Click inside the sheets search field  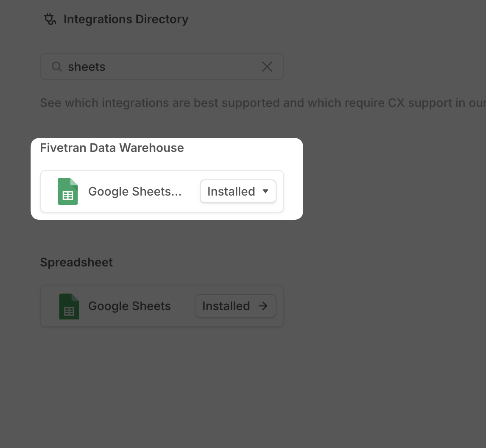pos(161,67)
